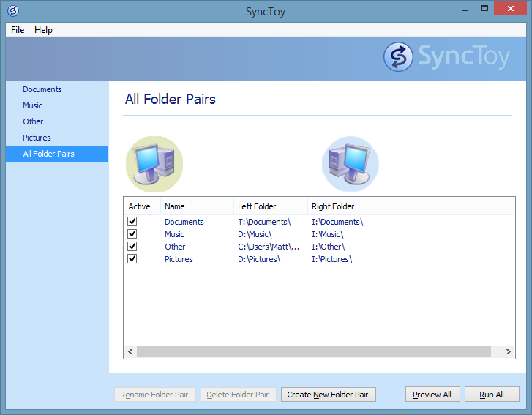This screenshot has width=532, height=415.
Task: Click the Other name in the table
Action: (175, 247)
